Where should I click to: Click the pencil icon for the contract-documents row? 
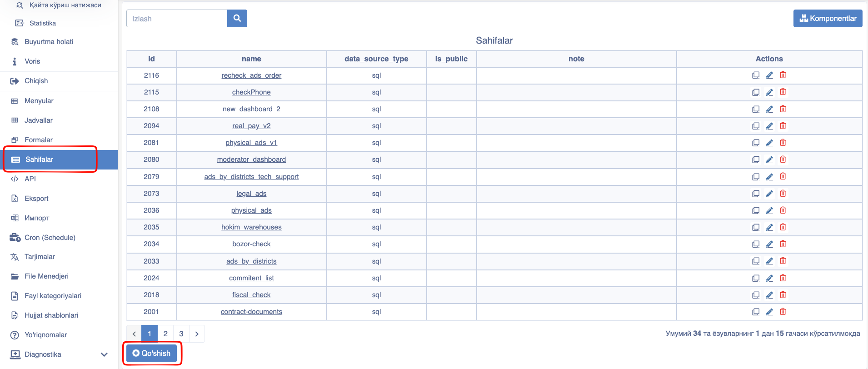[x=769, y=312]
